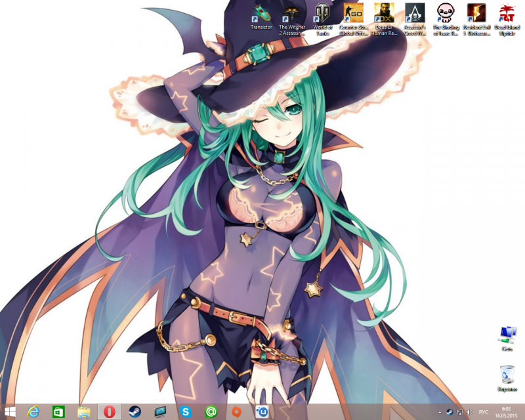Select the Assassin's Creed desktop shortcut
The height and width of the screenshot is (420, 525).
415,20
